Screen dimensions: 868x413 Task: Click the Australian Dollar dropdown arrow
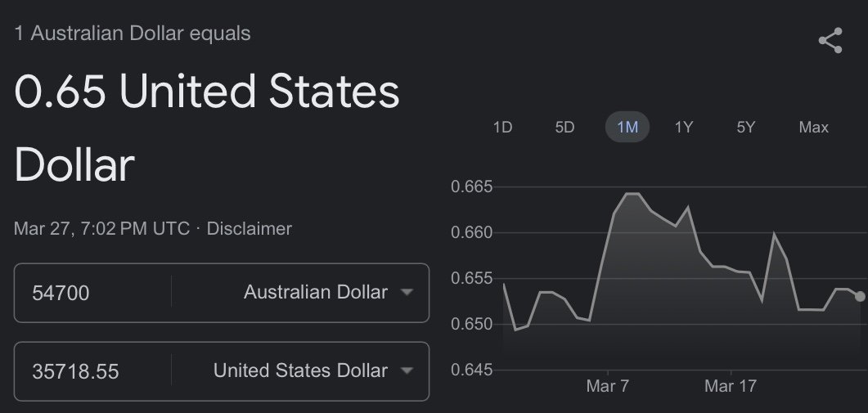click(407, 292)
